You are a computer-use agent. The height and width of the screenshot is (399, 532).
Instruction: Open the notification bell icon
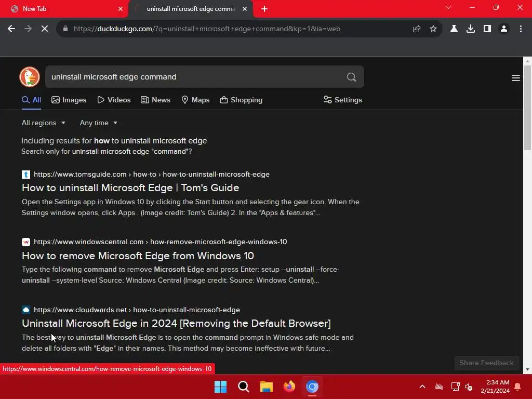[x=518, y=387]
